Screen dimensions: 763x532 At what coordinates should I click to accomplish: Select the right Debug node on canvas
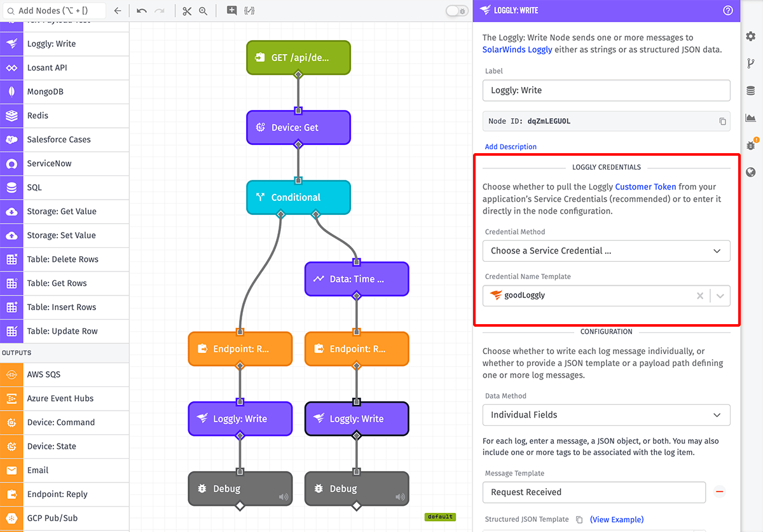tap(357, 489)
